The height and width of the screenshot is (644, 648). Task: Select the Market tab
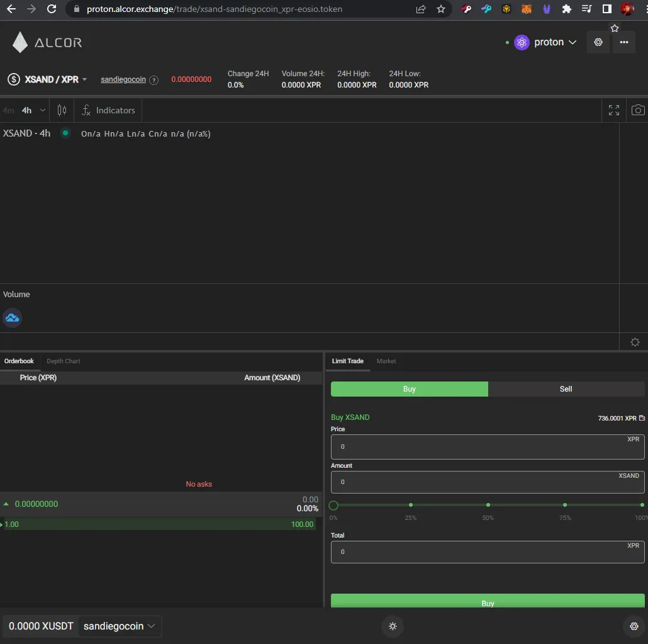pos(386,361)
